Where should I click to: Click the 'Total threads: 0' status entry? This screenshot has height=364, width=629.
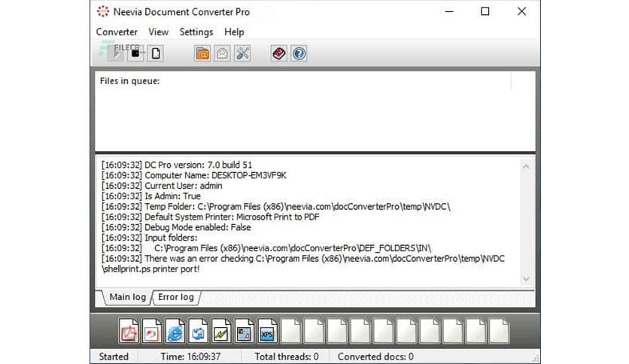[287, 356]
